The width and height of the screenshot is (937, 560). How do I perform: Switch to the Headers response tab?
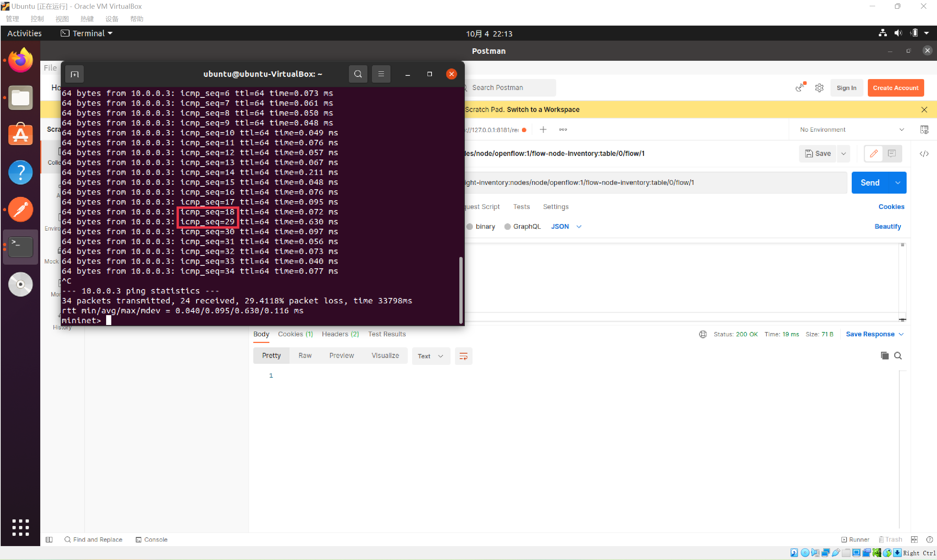point(340,334)
